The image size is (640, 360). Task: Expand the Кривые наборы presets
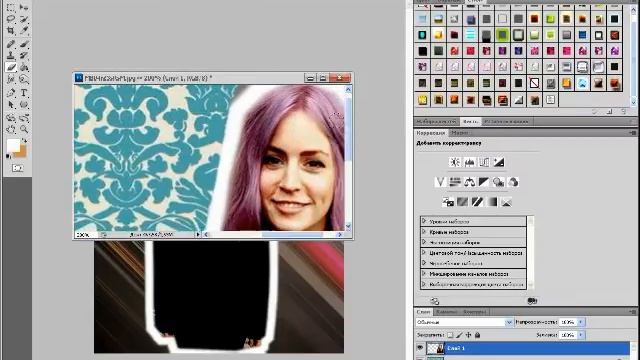point(424,231)
